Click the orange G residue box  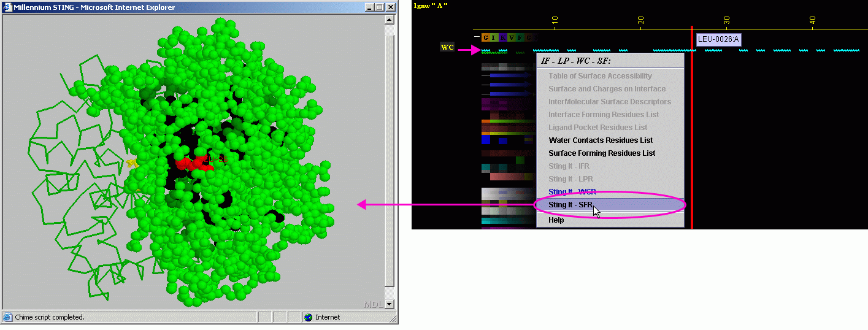pyautogui.click(x=485, y=37)
